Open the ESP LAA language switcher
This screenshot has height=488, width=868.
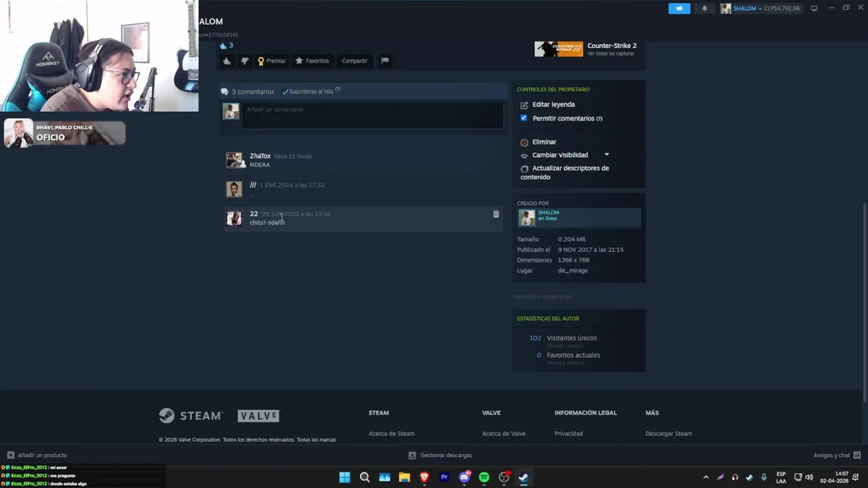point(781,477)
